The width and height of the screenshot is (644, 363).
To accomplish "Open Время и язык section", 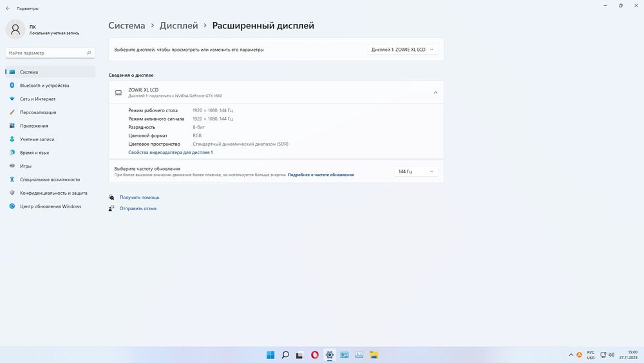I will 50,153.
